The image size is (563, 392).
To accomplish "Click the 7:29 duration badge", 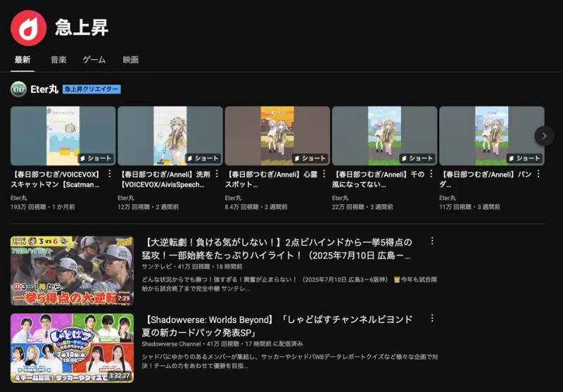I will pyautogui.click(x=124, y=298).
